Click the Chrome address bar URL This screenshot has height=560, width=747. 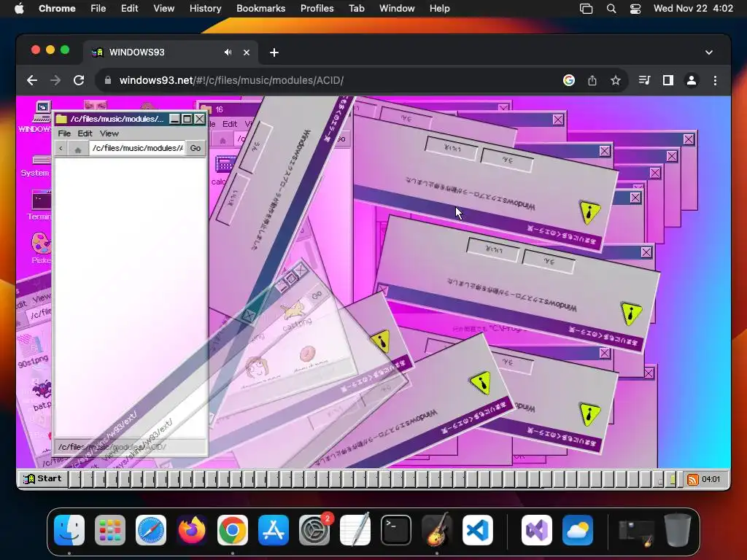coord(231,80)
